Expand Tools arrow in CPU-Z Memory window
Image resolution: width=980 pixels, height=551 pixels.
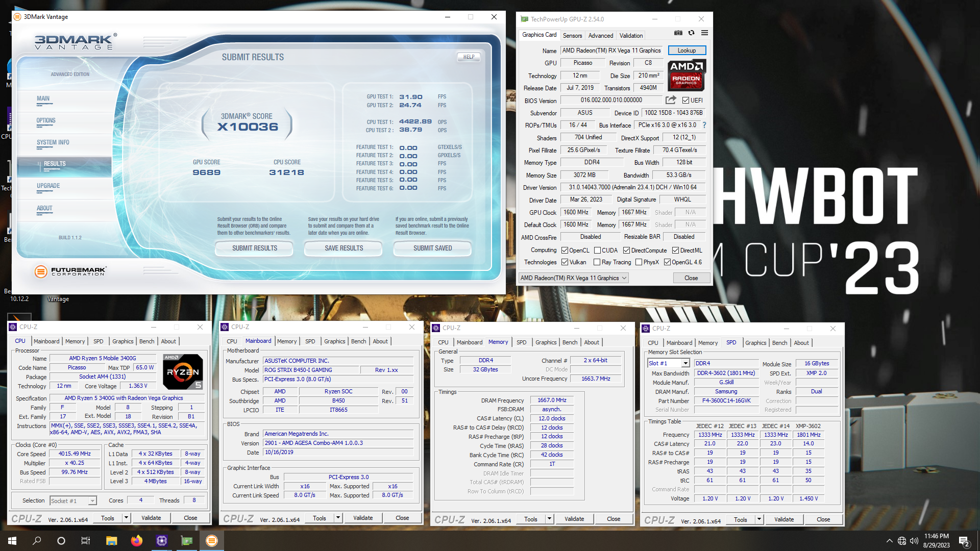550,519
